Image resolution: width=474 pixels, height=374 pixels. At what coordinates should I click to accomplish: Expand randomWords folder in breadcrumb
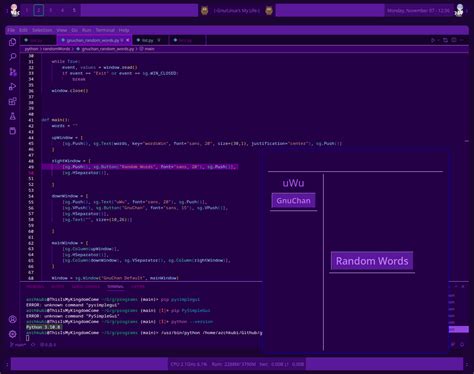[57, 49]
